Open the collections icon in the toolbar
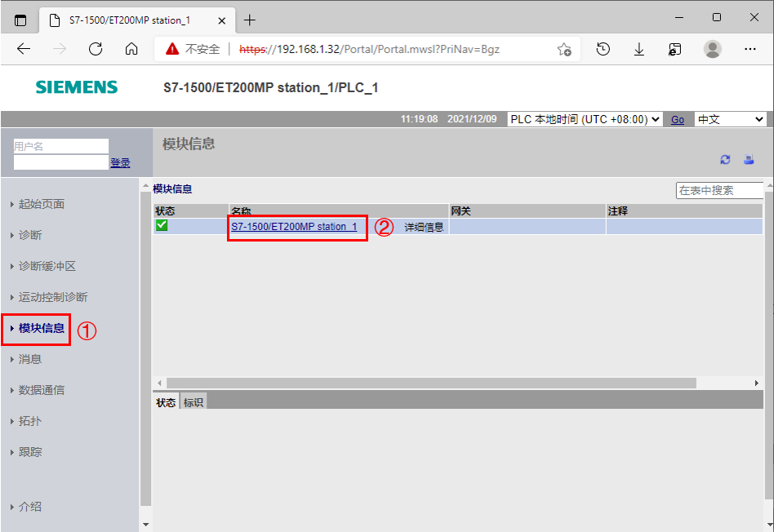The image size is (774, 532). (674, 49)
